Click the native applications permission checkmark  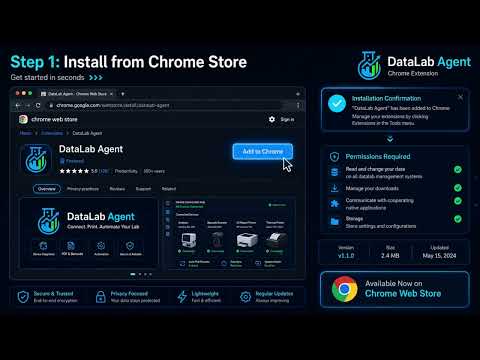(458, 201)
